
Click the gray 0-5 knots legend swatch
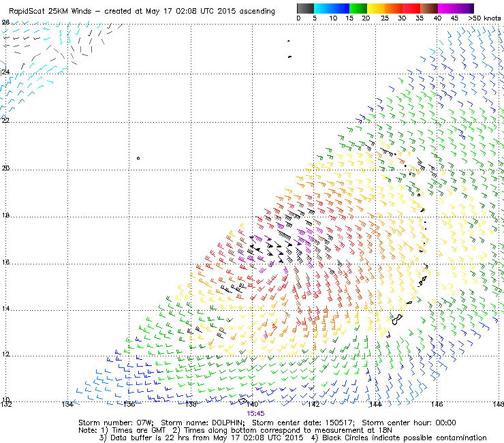[x=305, y=8]
